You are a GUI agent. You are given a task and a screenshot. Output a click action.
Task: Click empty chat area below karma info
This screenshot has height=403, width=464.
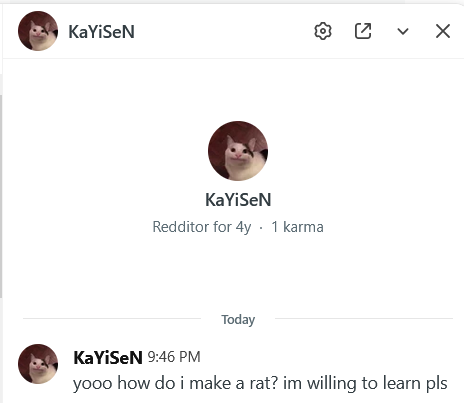[238, 273]
